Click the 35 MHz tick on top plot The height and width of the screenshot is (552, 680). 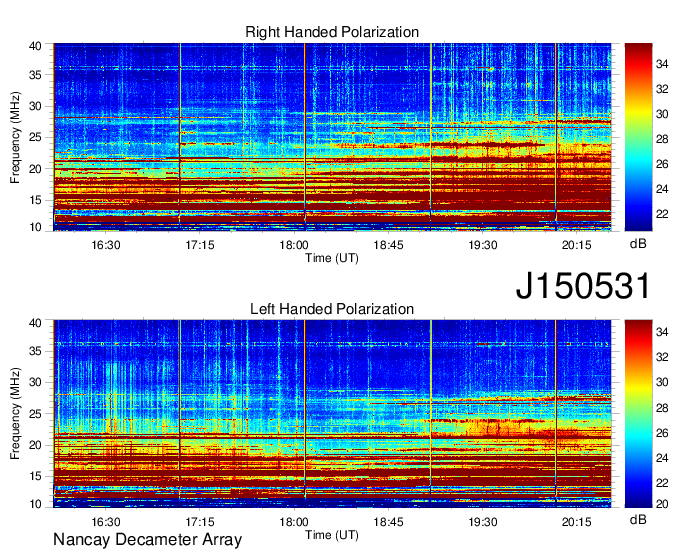tap(35, 75)
